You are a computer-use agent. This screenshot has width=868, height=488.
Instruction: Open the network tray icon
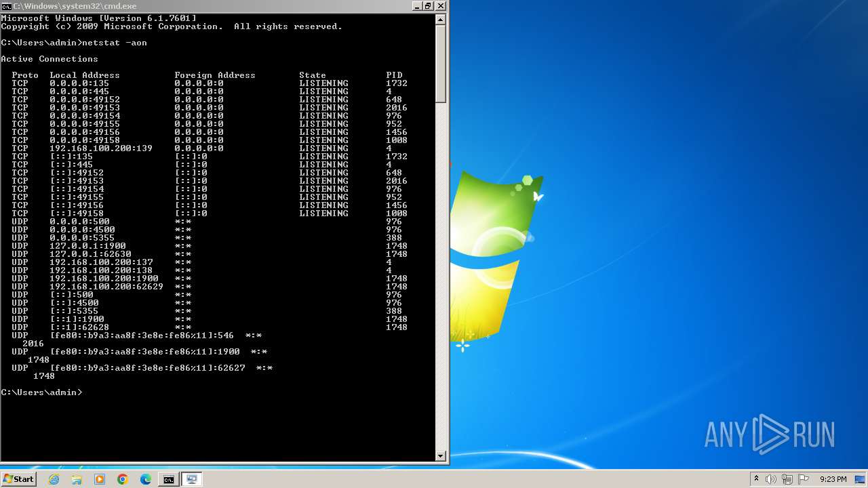(787, 479)
